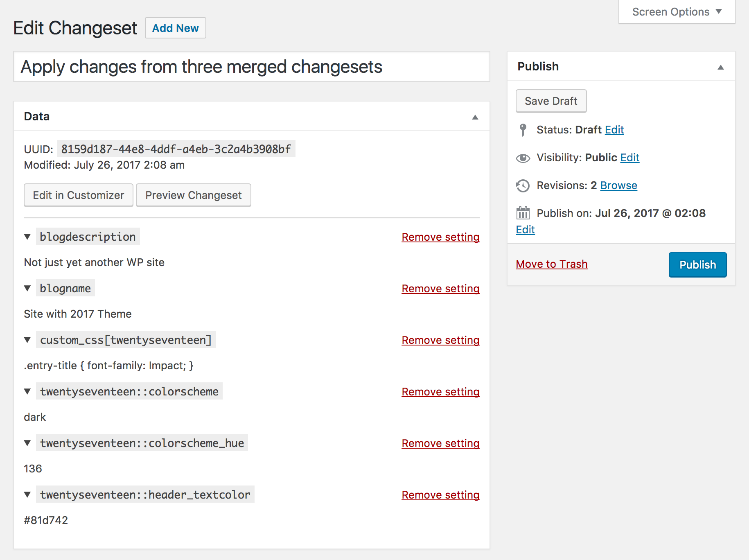The height and width of the screenshot is (560, 749).
Task: Click the blogname setting name
Action: click(65, 288)
